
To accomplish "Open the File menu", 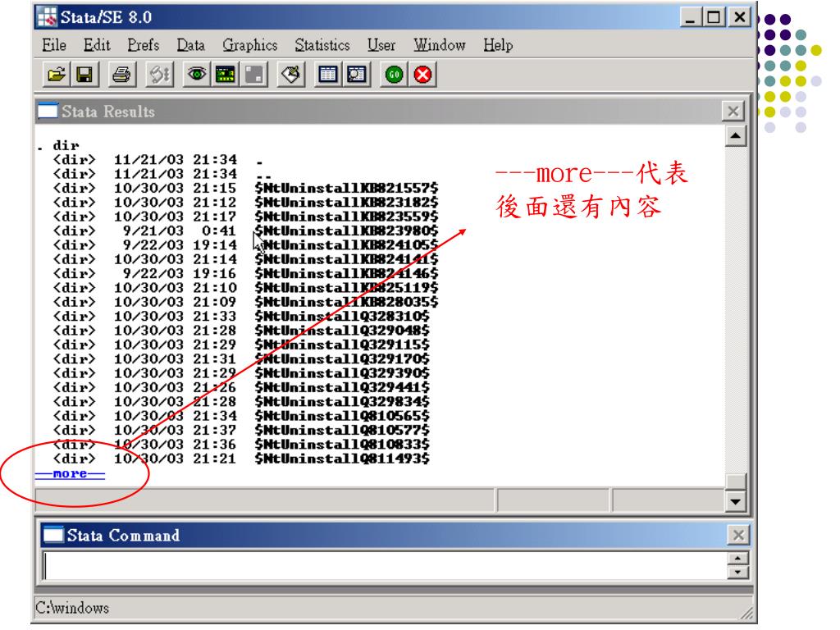I will coord(54,45).
